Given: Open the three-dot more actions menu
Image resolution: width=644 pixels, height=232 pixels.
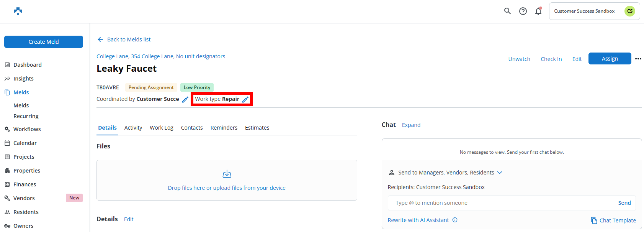Looking at the screenshot, I should (x=638, y=59).
